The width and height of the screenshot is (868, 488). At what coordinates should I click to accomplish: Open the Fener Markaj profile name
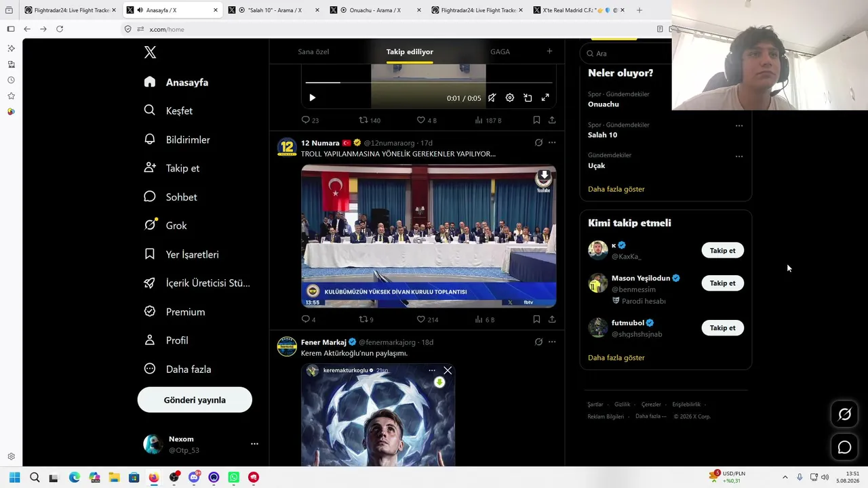[x=323, y=342]
